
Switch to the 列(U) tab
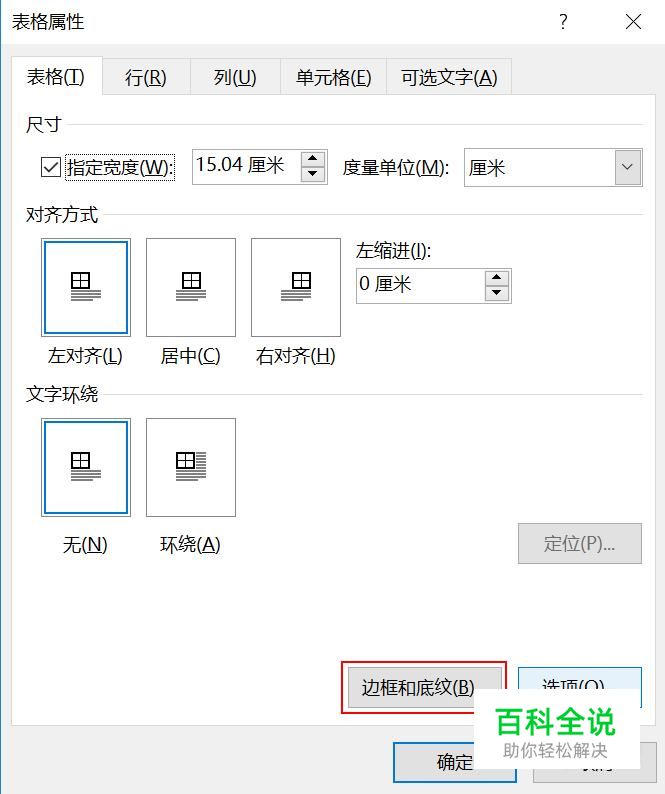click(235, 77)
